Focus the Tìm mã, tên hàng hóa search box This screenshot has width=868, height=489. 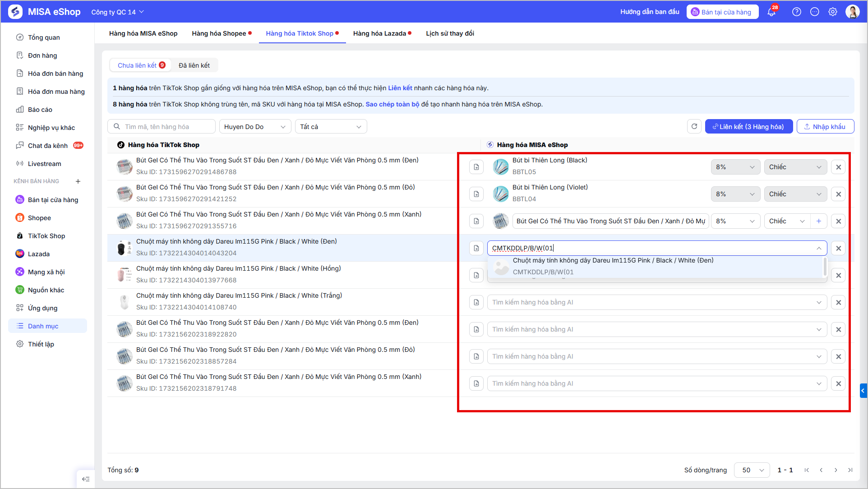click(162, 127)
